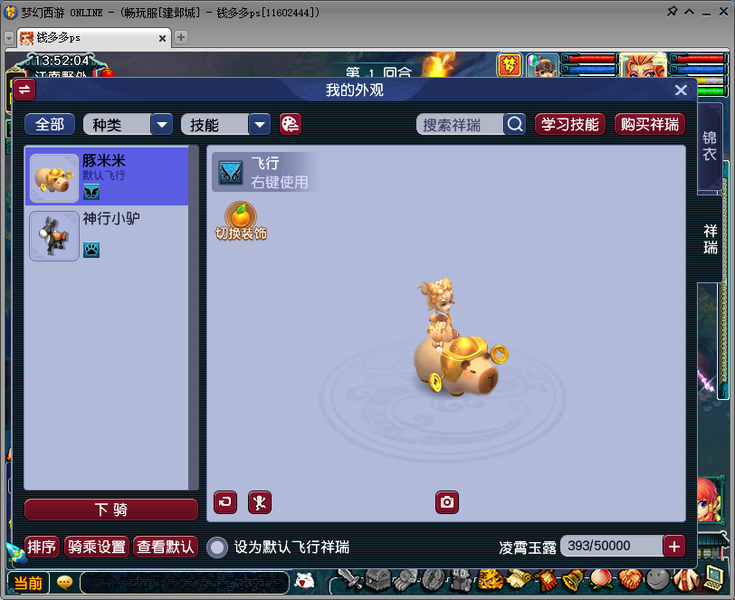Click the 骑乘设置 button
735x600 pixels.
(x=97, y=547)
